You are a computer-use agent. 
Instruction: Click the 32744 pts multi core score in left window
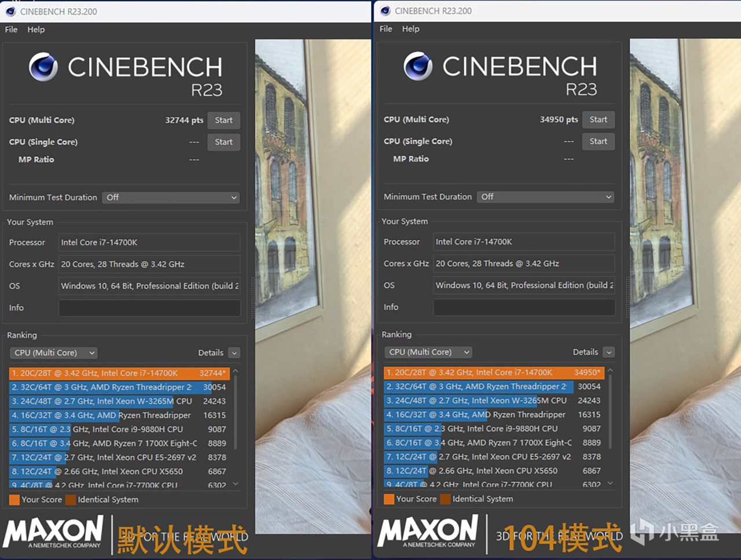[184, 120]
